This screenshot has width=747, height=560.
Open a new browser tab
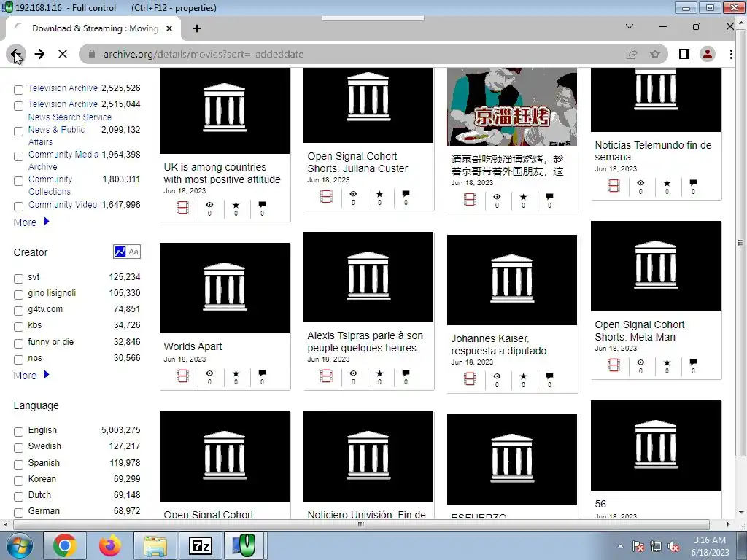point(197,28)
